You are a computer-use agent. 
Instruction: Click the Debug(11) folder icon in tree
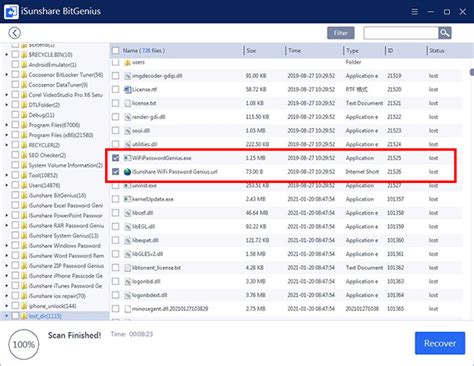click(24, 115)
